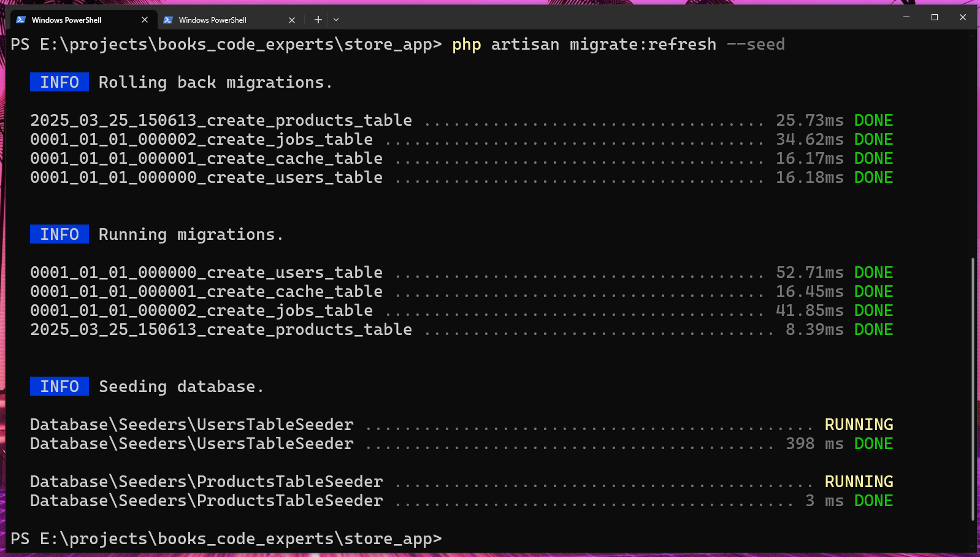This screenshot has height=557, width=980.
Task: Maximize the terminal window
Action: click(x=935, y=17)
